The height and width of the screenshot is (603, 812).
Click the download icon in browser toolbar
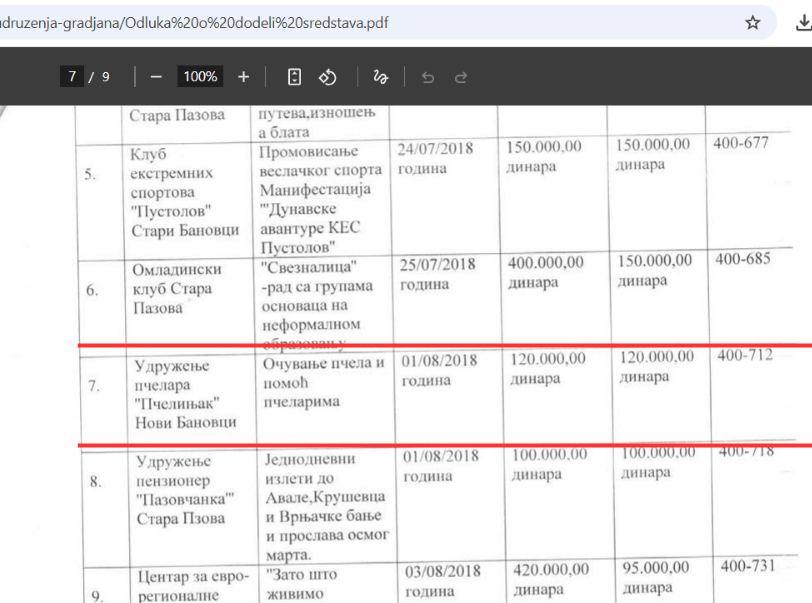point(803,22)
